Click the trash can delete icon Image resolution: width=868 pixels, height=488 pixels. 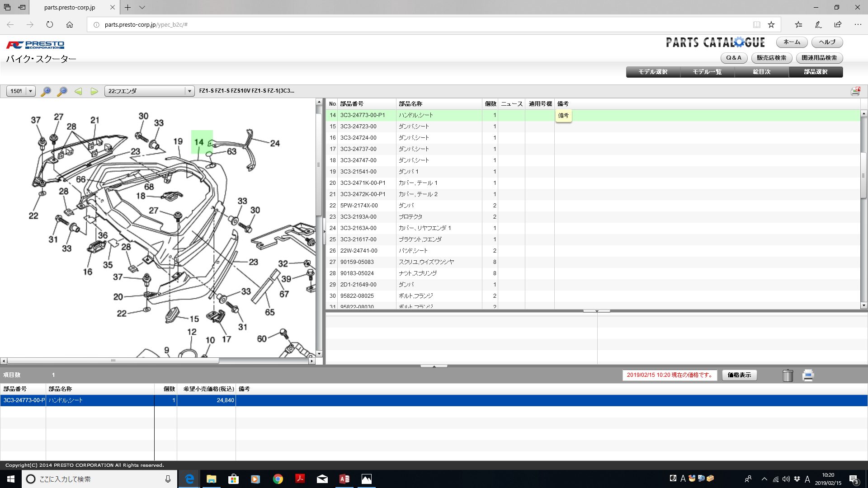click(788, 375)
